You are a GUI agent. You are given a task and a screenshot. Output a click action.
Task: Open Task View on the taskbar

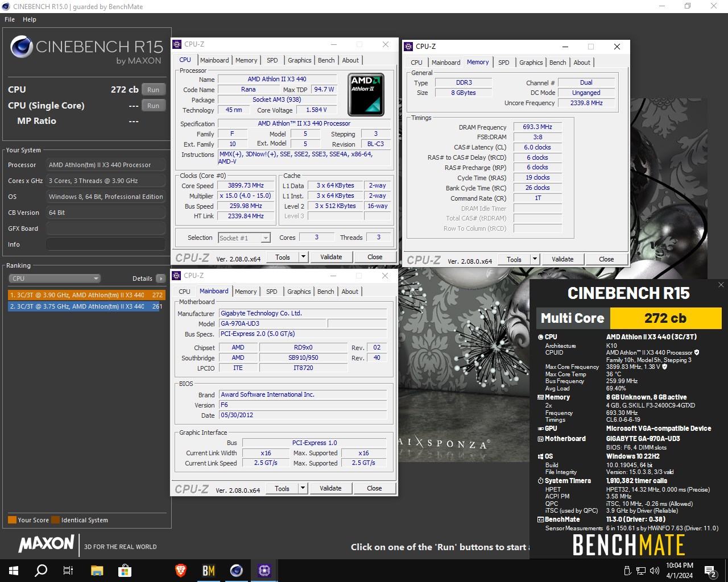click(68, 571)
